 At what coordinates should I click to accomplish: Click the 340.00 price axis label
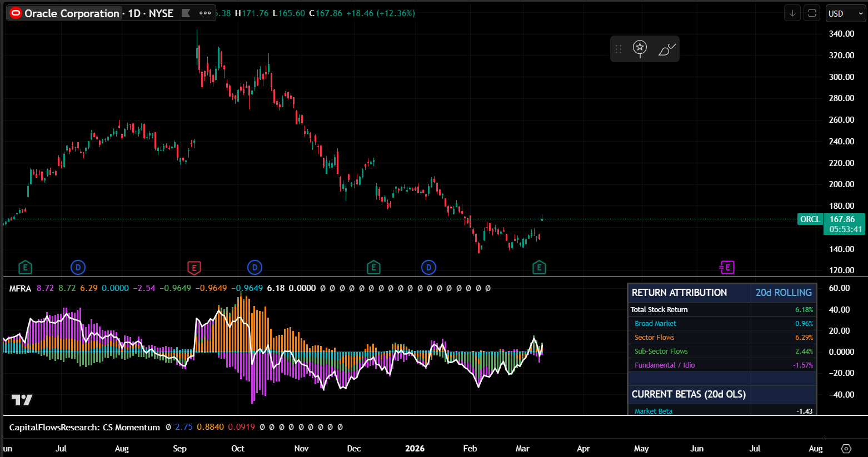click(841, 34)
